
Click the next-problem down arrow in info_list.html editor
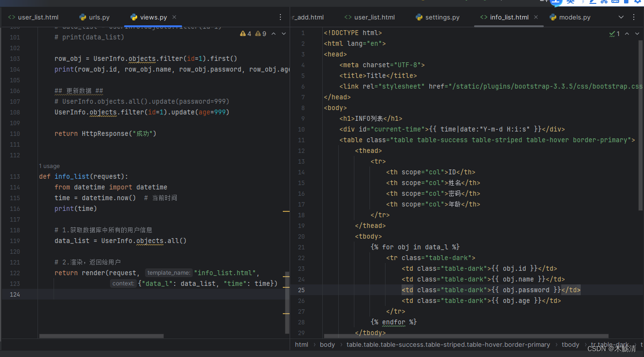click(637, 34)
